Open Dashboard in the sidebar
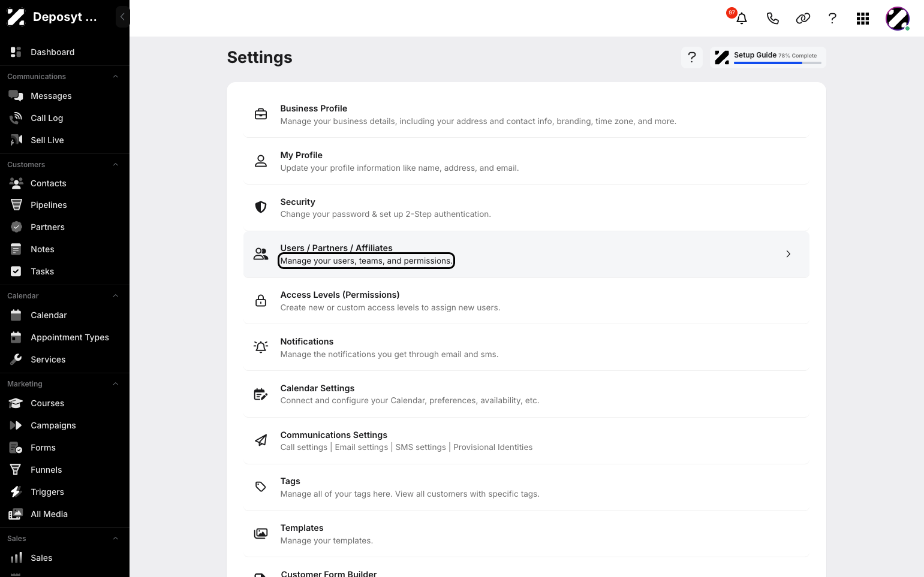This screenshot has height=577, width=924. coord(65,52)
